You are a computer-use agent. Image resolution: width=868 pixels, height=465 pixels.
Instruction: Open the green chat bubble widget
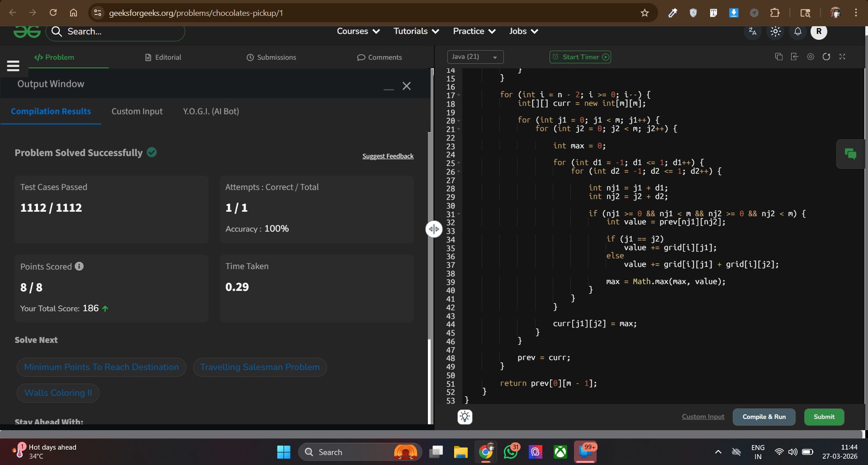(x=850, y=154)
